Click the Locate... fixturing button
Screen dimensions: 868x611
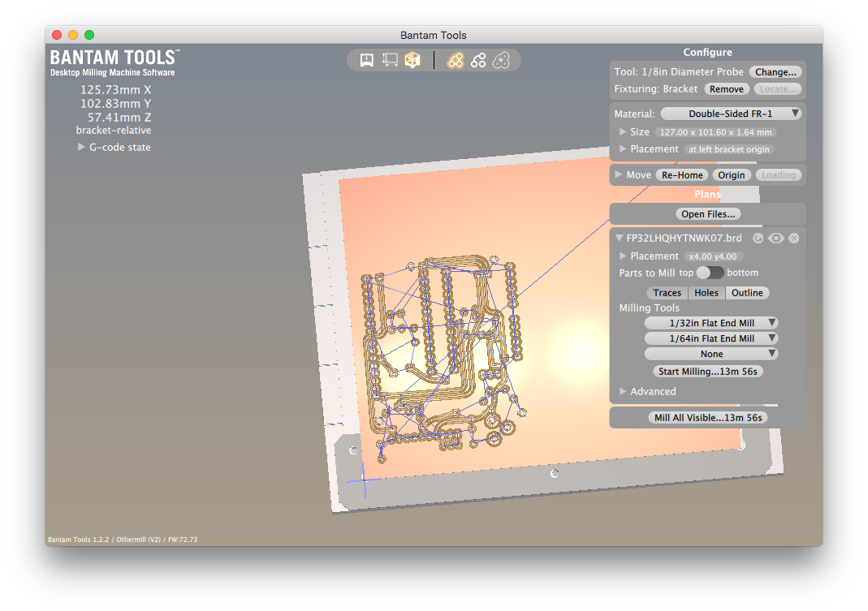(x=778, y=89)
